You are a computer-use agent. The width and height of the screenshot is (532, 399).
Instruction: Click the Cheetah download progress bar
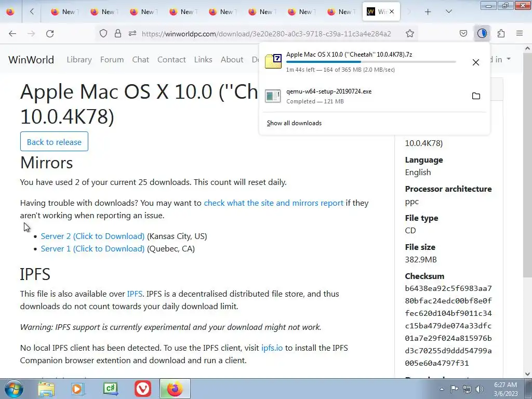pyautogui.click(x=371, y=62)
